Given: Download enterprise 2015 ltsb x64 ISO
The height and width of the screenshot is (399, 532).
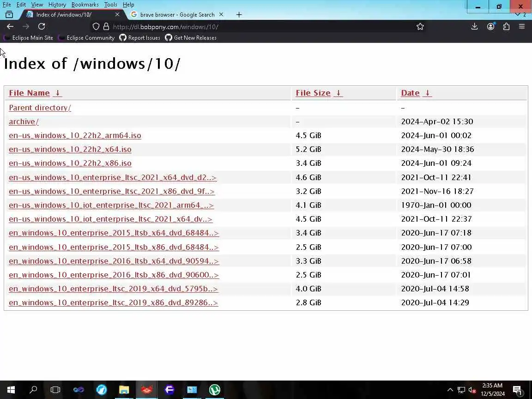Looking at the screenshot, I should coord(114,233).
